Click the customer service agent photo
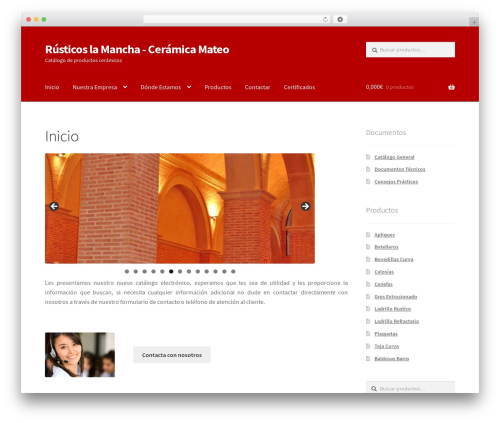500x423 pixels. point(80,355)
